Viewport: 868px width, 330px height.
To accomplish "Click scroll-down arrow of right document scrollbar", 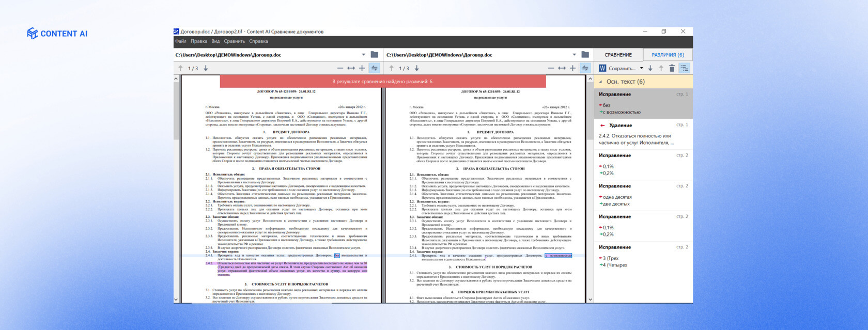I will click(590, 299).
